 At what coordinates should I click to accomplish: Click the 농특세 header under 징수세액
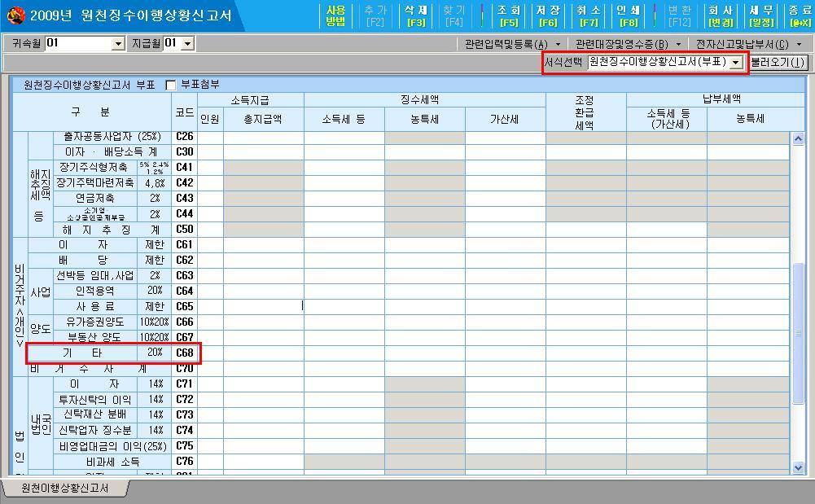point(425,120)
